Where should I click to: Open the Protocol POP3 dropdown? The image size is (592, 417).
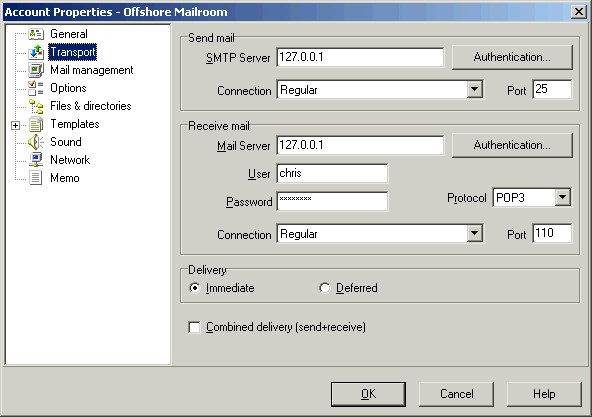(x=563, y=197)
